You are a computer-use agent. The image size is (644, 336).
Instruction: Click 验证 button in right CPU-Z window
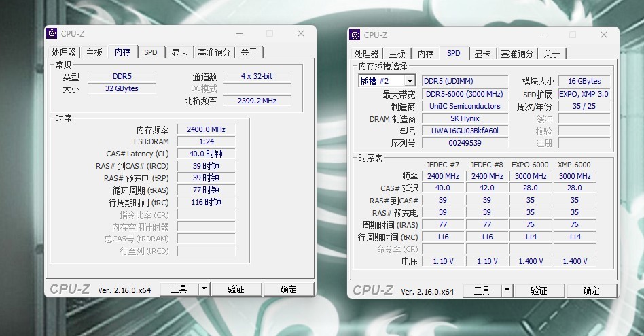coord(539,290)
